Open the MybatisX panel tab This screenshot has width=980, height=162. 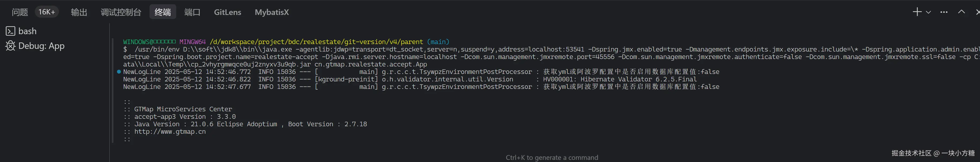272,12
